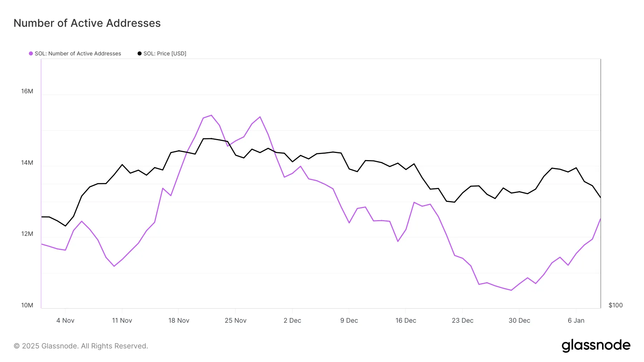Toggle the SOL: Price [USD] legend label

click(165, 54)
